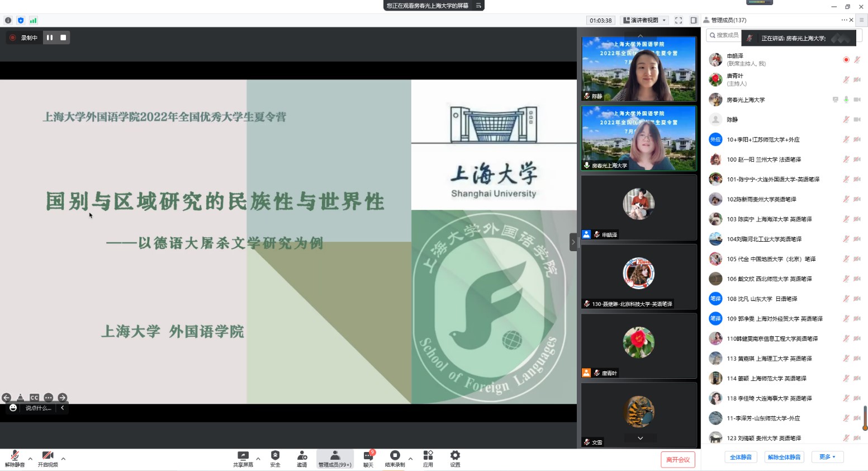Open the 安全 security menu
The image size is (868, 471).
275,459
